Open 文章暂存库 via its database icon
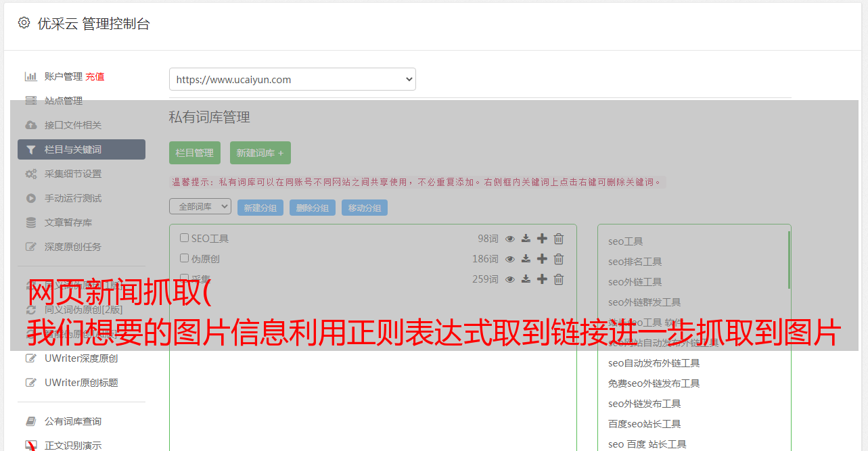 [x=30, y=222]
